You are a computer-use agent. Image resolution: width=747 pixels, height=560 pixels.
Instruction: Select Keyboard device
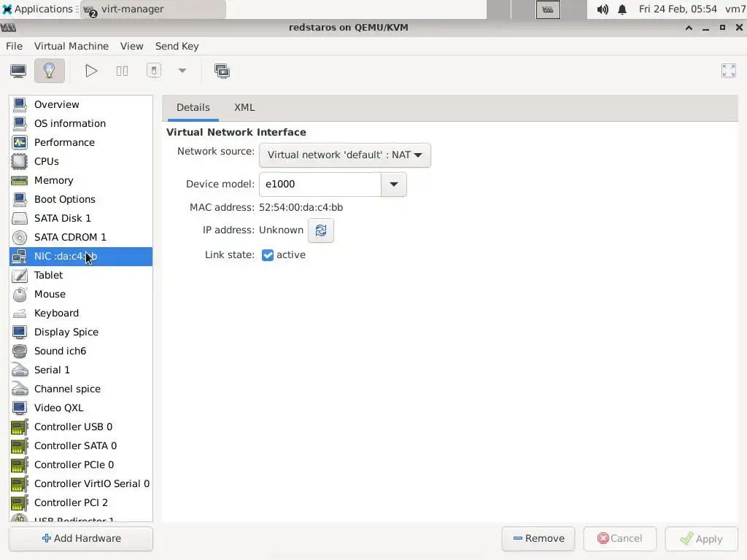[81, 313]
